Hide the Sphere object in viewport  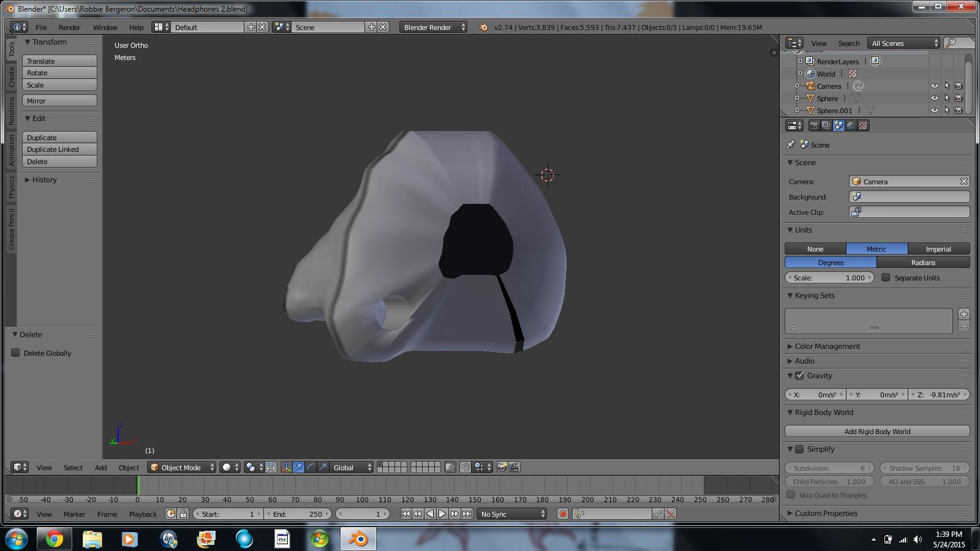point(935,98)
